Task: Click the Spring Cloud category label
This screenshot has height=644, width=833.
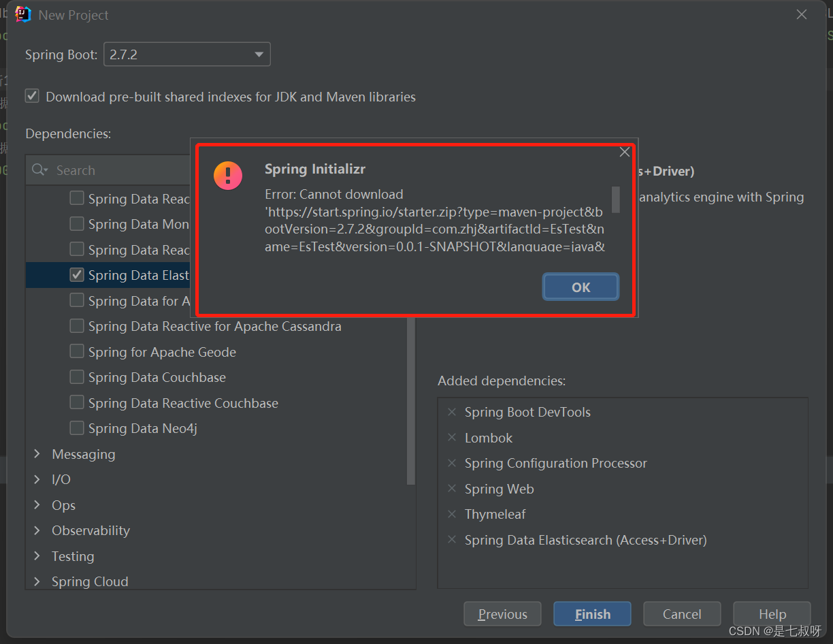Action: [90, 581]
